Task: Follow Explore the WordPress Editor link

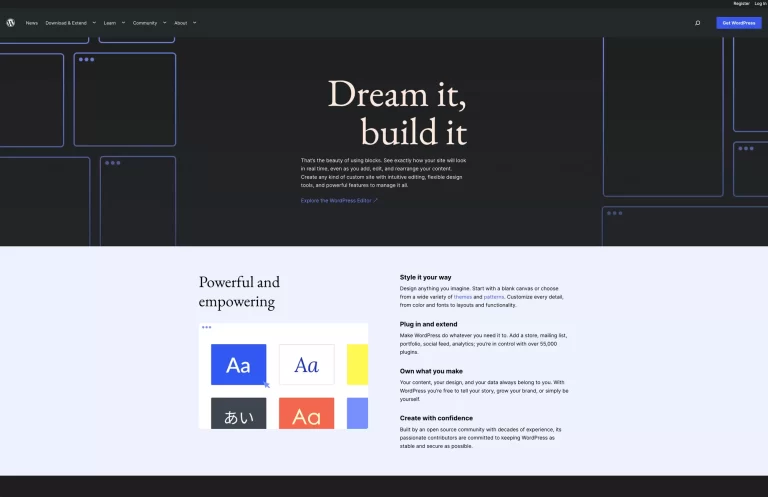Action: [x=339, y=200]
